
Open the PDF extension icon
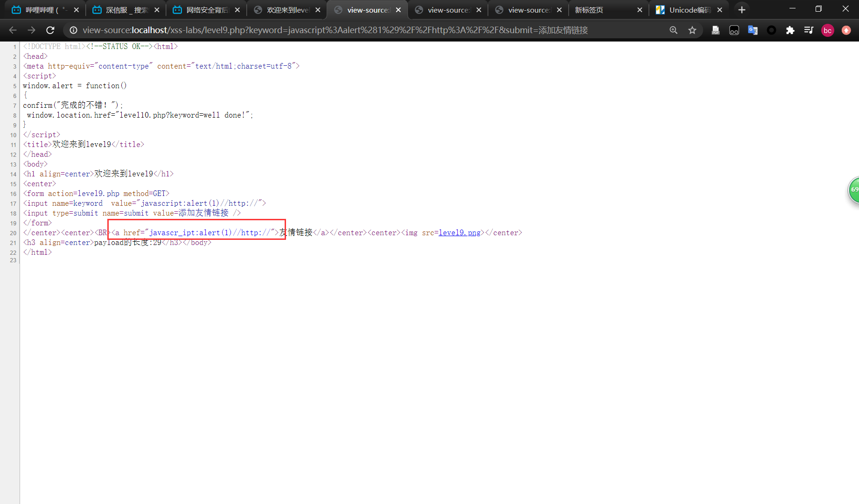tap(715, 30)
